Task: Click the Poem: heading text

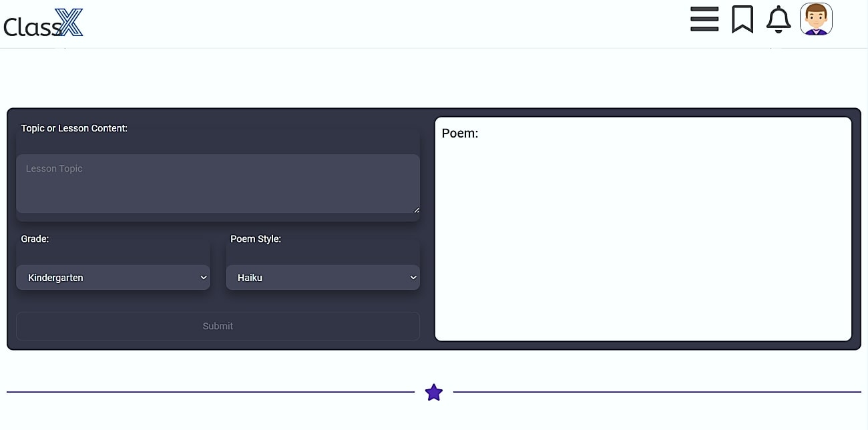Action: tap(460, 133)
